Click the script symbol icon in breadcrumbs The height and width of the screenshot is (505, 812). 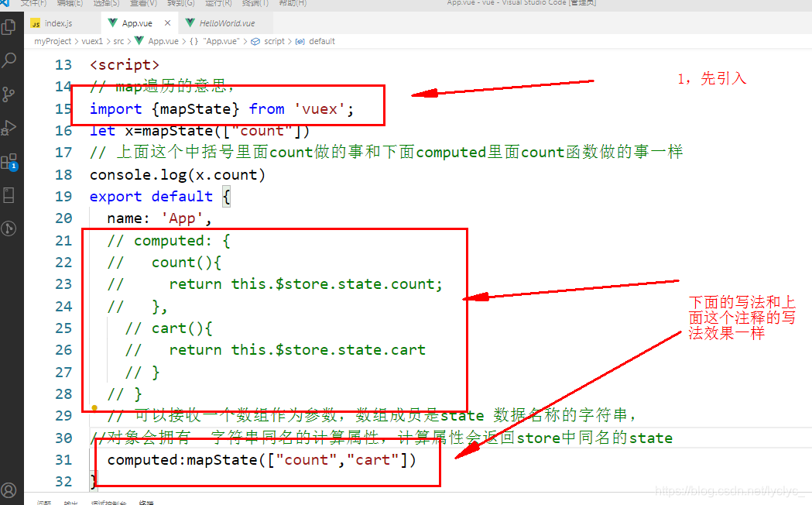click(x=255, y=41)
